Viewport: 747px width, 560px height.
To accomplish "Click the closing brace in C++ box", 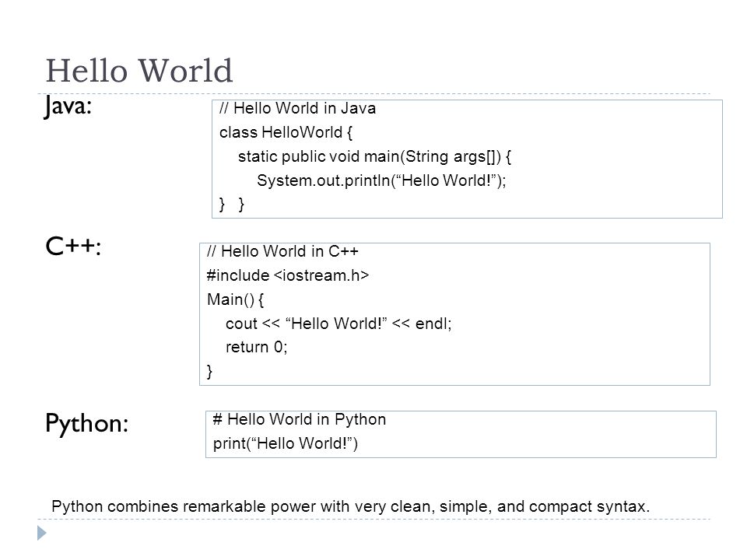I will pyautogui.click(x=209, y=372).
